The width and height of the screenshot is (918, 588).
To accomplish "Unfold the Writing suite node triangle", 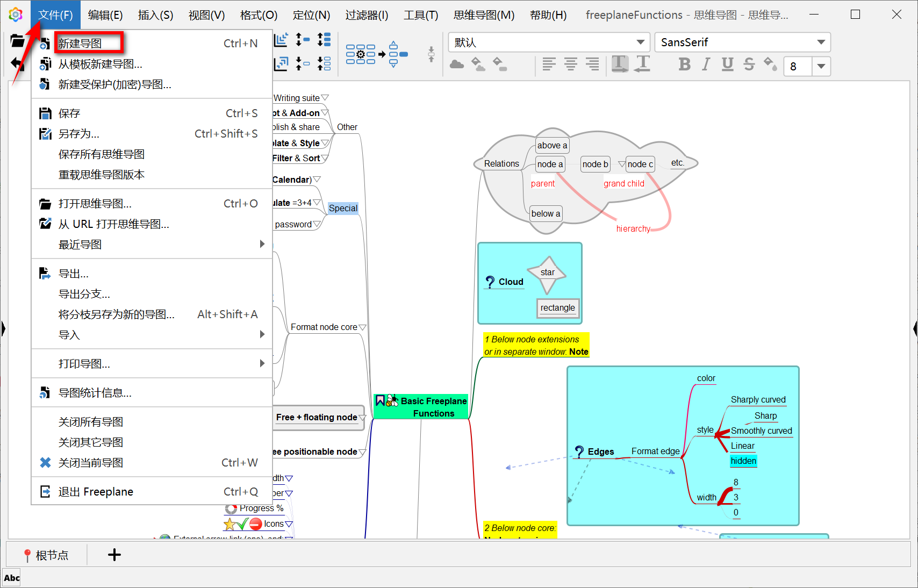I will pyautogui.click(x=325, y=98).
